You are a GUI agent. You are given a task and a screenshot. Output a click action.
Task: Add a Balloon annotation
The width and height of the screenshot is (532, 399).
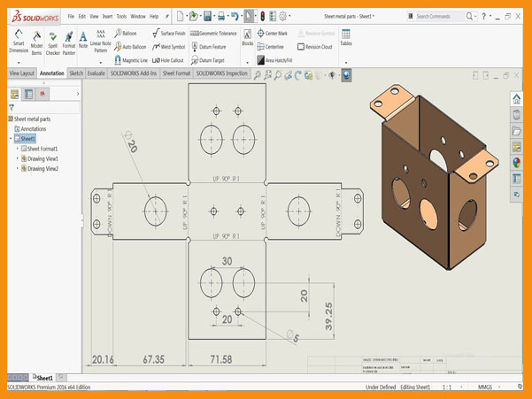(126, 34)
